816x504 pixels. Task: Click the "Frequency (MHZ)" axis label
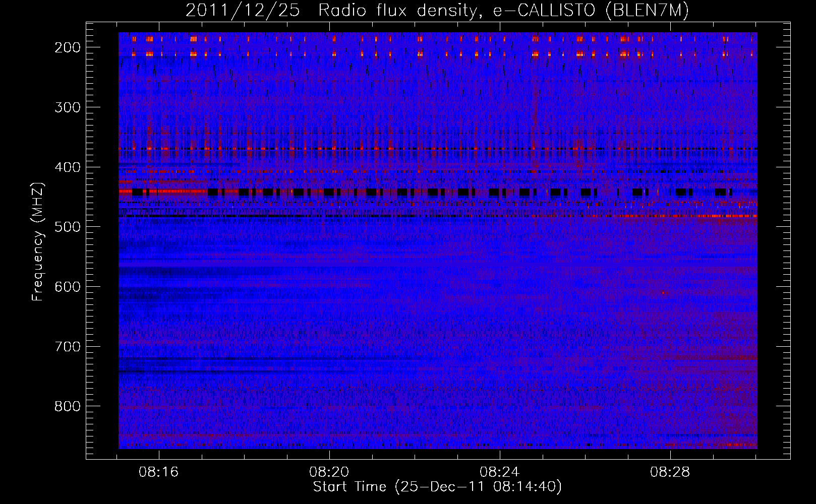click(38, 241)
